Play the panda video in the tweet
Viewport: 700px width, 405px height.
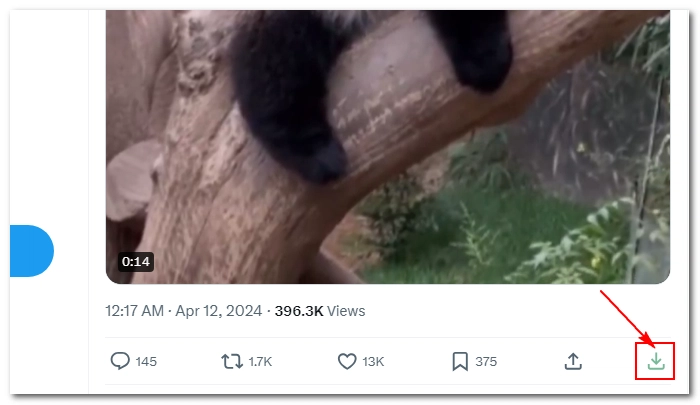[x=388, y=147]
